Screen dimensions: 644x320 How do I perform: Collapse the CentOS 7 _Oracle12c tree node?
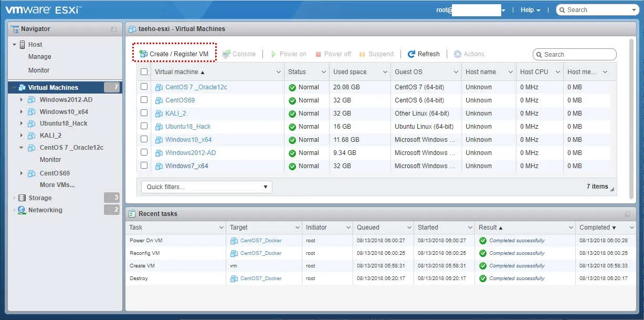tap(21, 148)
